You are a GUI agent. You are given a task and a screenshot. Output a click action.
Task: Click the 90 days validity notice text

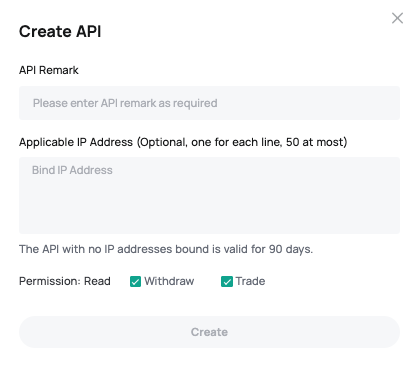click(166, 249)
